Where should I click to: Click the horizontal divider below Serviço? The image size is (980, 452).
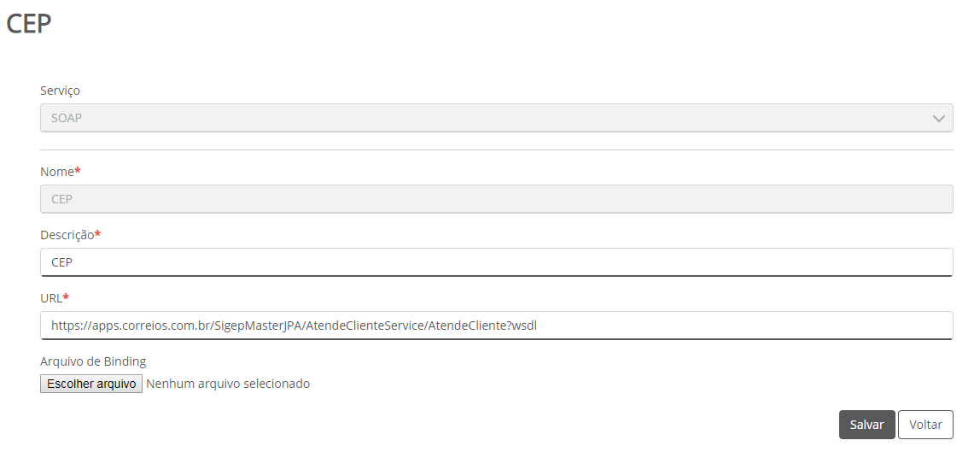[495, 150]
